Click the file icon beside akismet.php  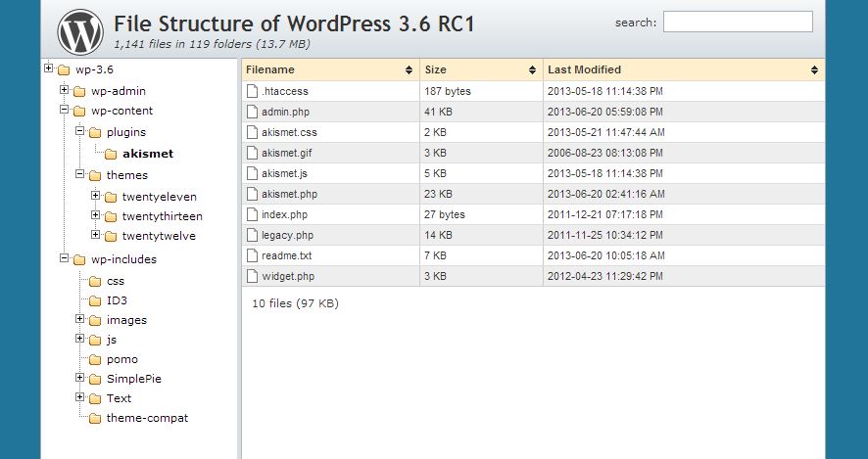point(253,194)
